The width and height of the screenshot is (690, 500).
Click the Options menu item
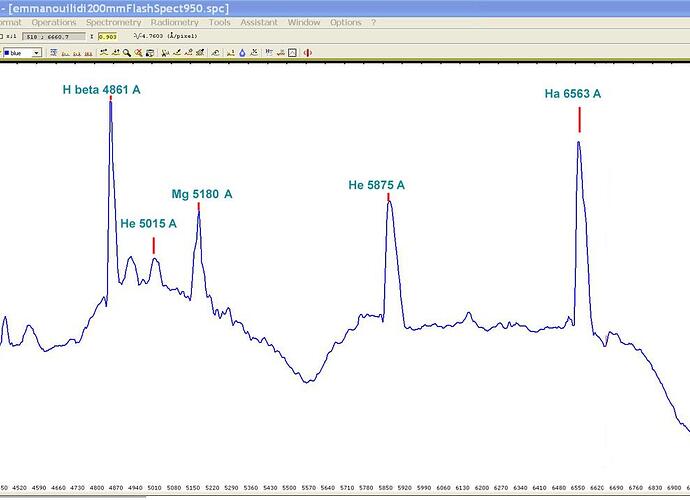pyautogui.click(x=346, y=22)
